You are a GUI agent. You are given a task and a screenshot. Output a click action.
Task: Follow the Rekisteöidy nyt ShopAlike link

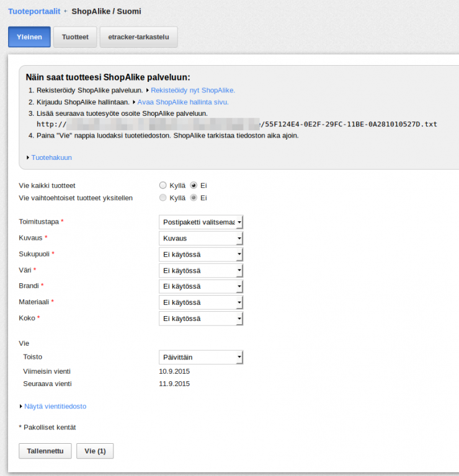(x=193, y=90)
